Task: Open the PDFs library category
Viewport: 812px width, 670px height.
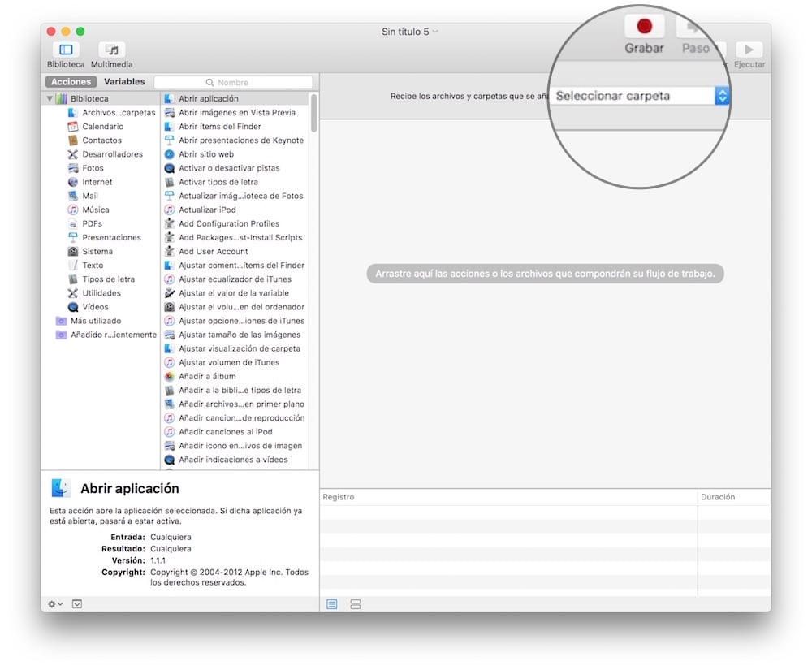Action: [x=92, y=223]
